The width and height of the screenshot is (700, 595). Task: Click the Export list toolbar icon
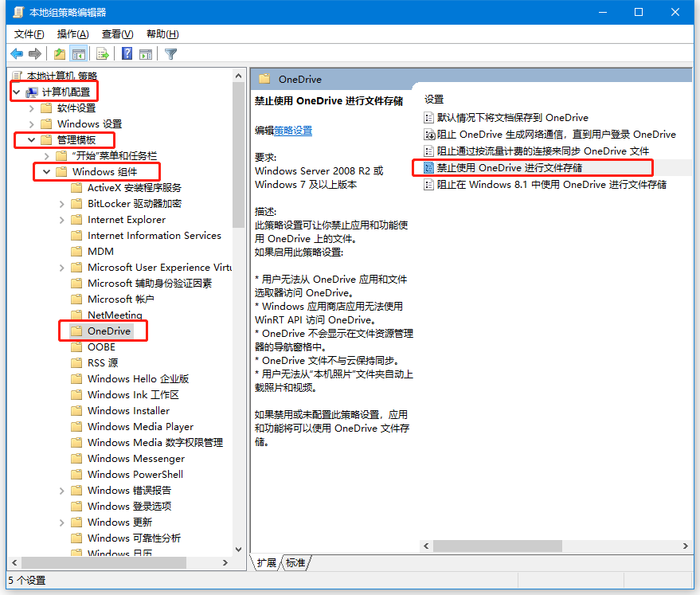(103, 54)
